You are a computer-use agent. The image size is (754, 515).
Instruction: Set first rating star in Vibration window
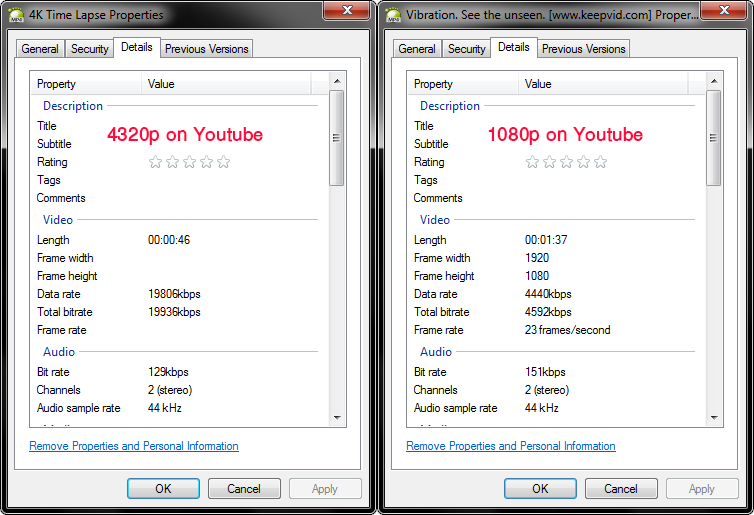pos(532,162)
